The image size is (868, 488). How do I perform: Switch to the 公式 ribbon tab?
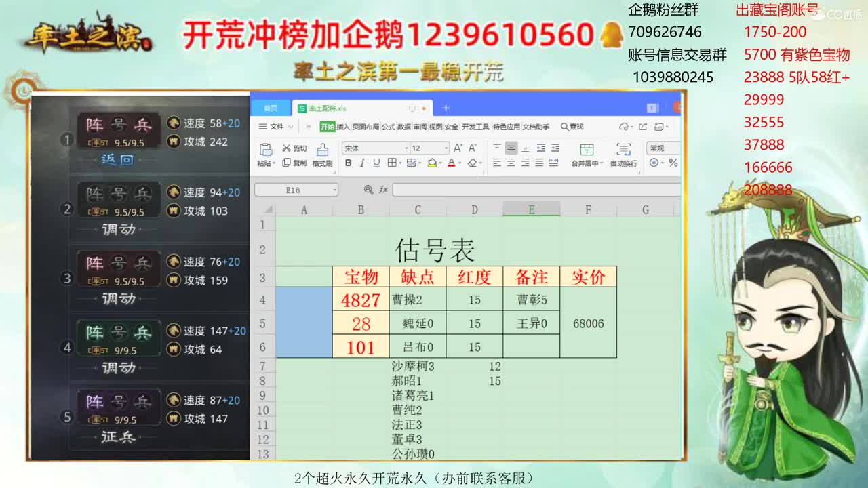389,127
